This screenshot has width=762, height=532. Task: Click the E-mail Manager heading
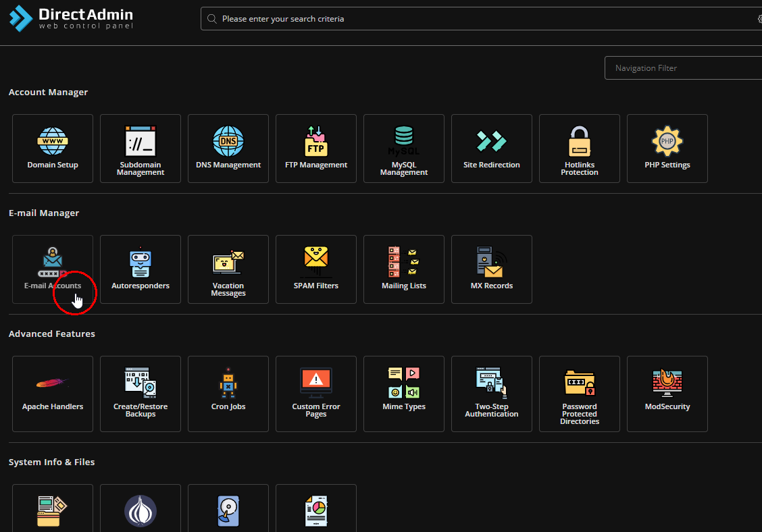(x=44, y=213)
